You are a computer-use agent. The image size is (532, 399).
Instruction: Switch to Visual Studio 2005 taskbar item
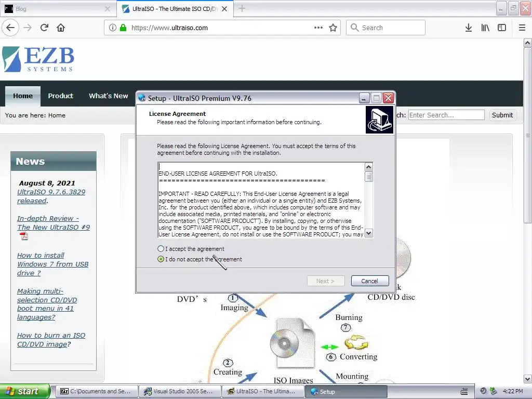180,391
